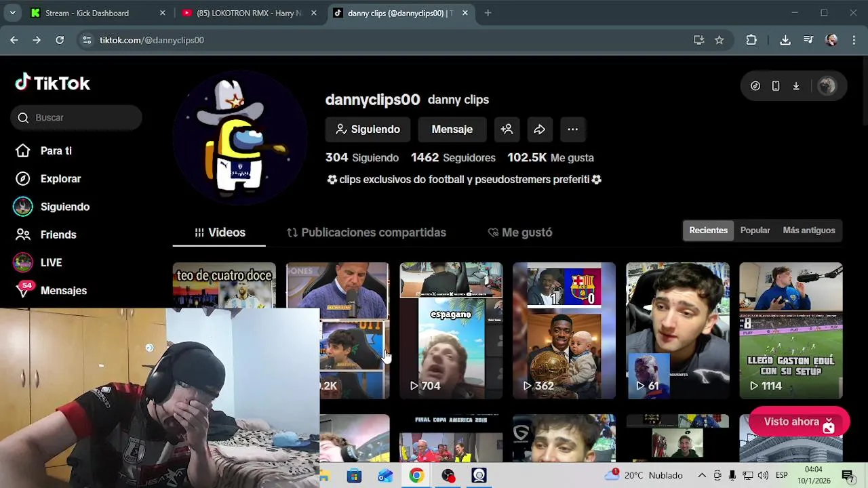The width and height of the screenshot is (868, 488).
Task: Select the danny clips TikTok tab
Action: [x=400, y=13]
